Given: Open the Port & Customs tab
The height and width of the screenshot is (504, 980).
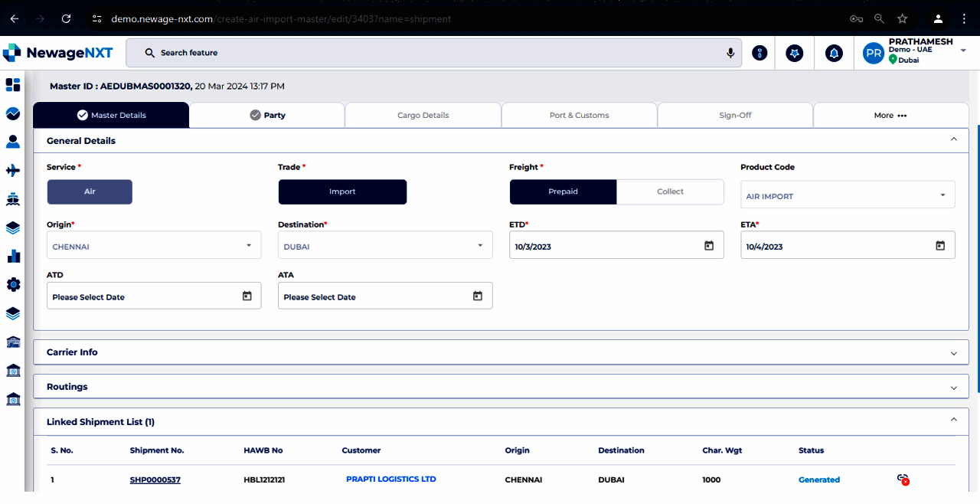Looking at the screenshot, I should click(579, 115).
